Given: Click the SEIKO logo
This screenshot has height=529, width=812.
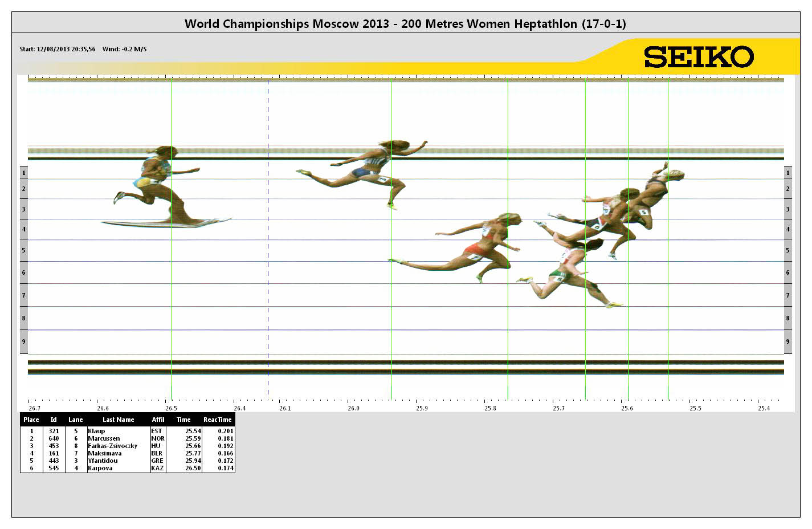Looking at the screenshot, I should pyautogui.click(x=699, y=56).
